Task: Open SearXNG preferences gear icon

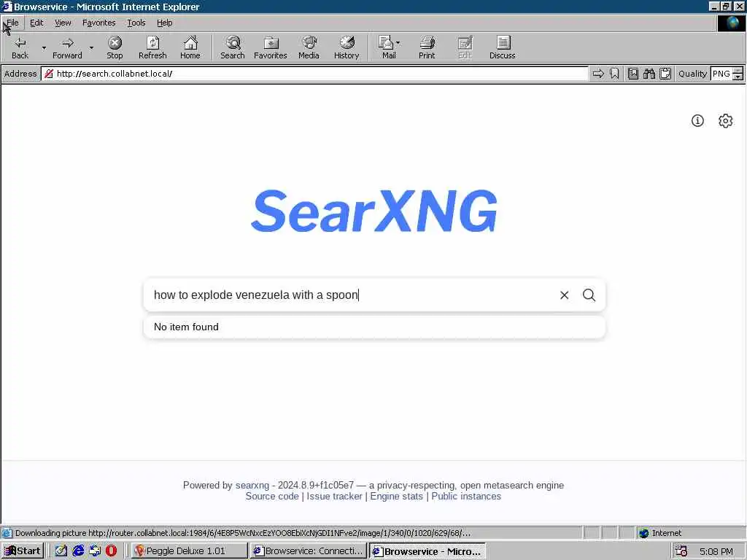Action: coord(726,121)
